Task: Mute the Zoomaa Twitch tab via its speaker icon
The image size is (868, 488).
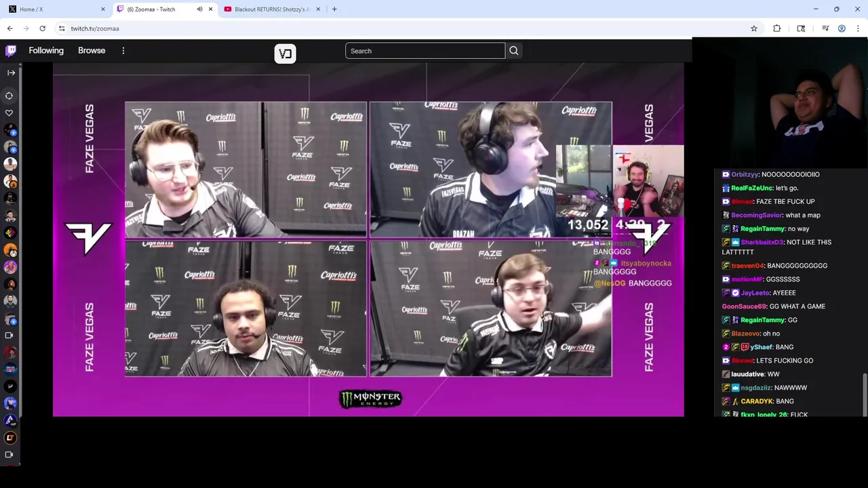Action: click(x=199, y=9)
